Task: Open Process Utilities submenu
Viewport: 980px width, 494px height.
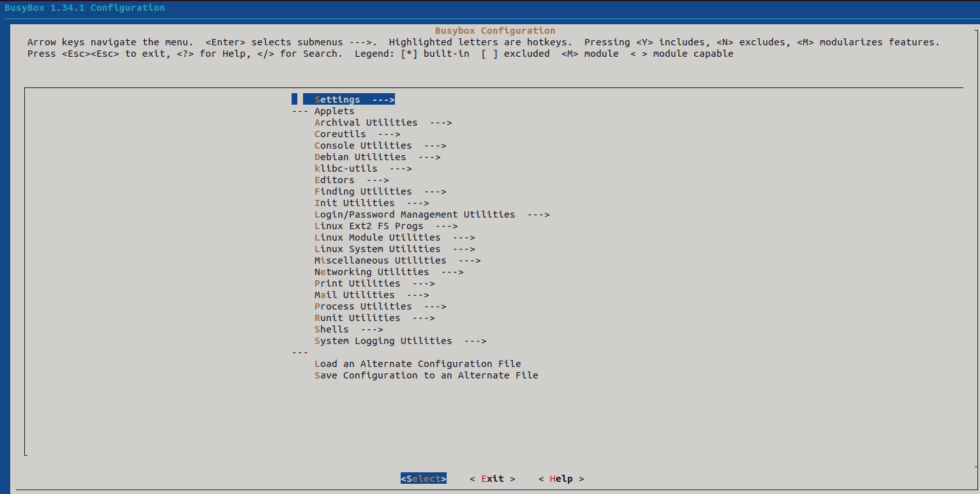Action: 380,306
